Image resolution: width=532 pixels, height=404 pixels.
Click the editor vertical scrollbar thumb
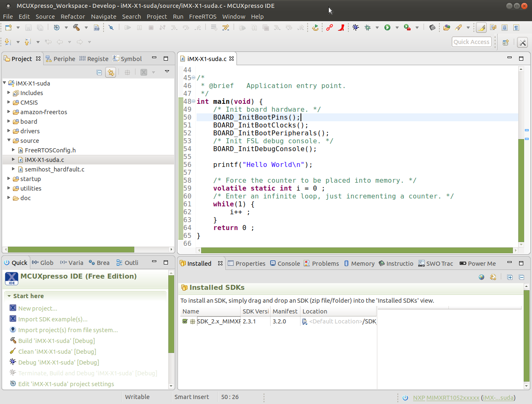pos(521,191)
